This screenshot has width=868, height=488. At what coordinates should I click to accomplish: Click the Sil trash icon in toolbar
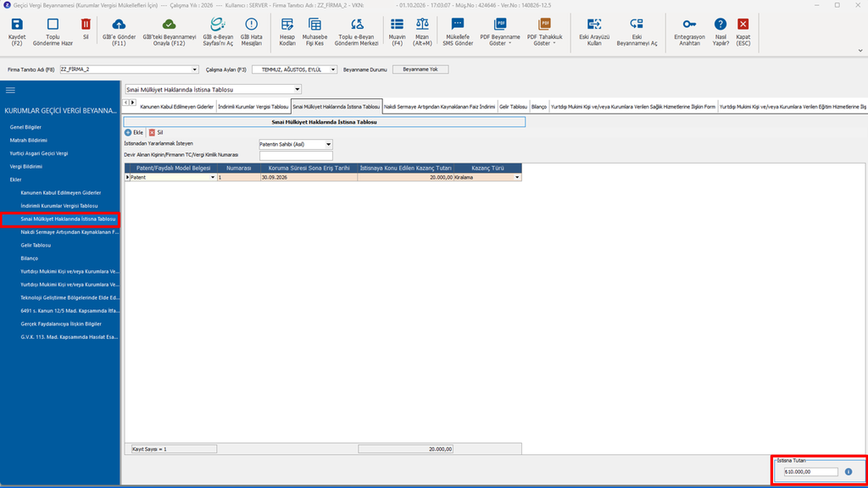pos(86,25)
